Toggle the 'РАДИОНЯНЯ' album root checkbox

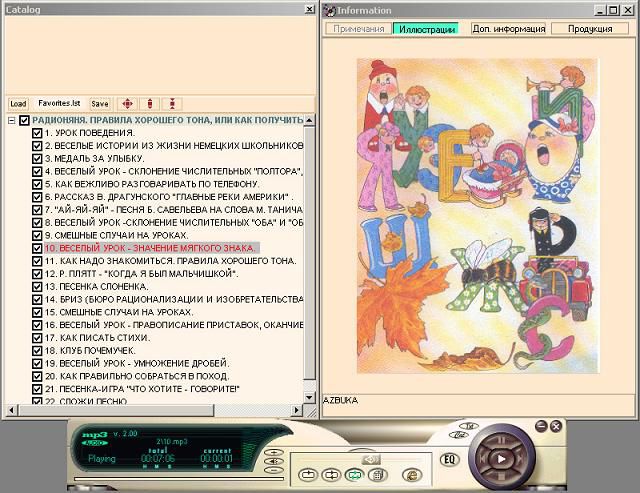[x=24, y=120]
